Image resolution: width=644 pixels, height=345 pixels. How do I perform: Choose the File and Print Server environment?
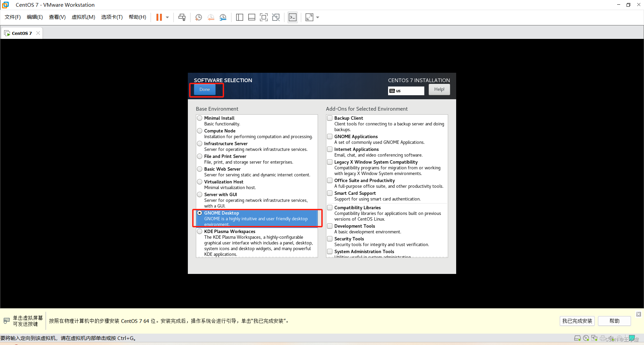point(200,156)
